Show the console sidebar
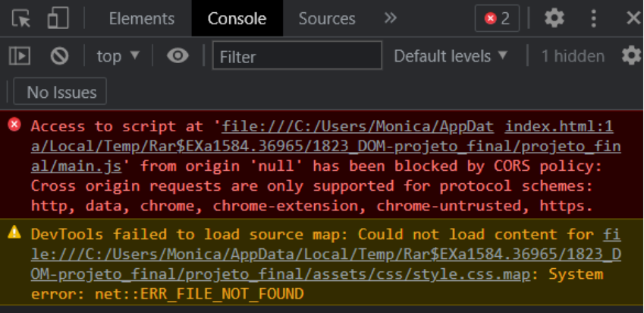The height and width of the screenshot is (313, 644). point(20,56)
